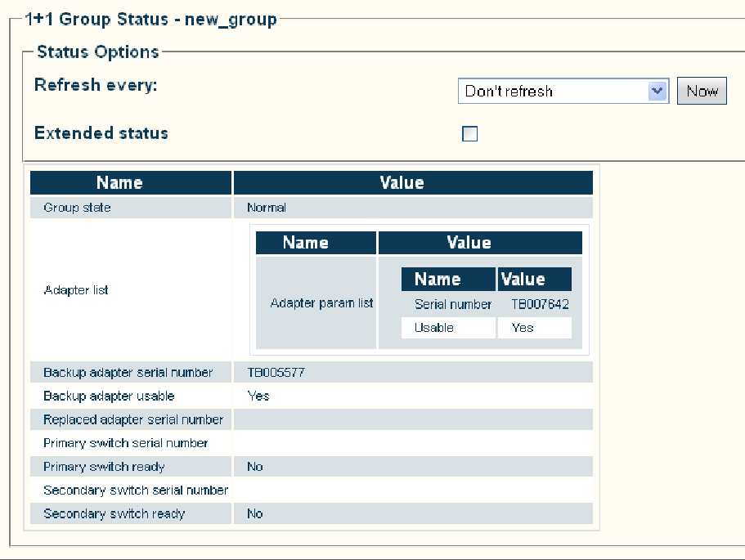Click the backup serial TB005577 value
The image size is (745, 560).
click(276, 373)
